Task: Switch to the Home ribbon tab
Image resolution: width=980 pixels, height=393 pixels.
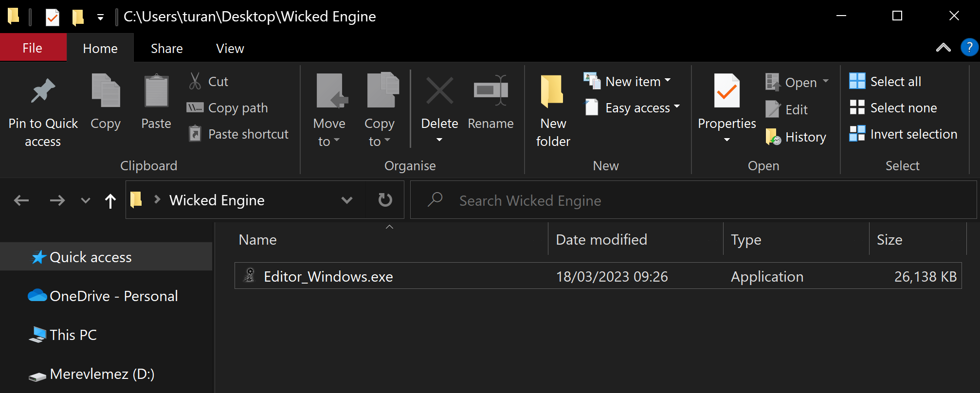Action: click(100, 48)
